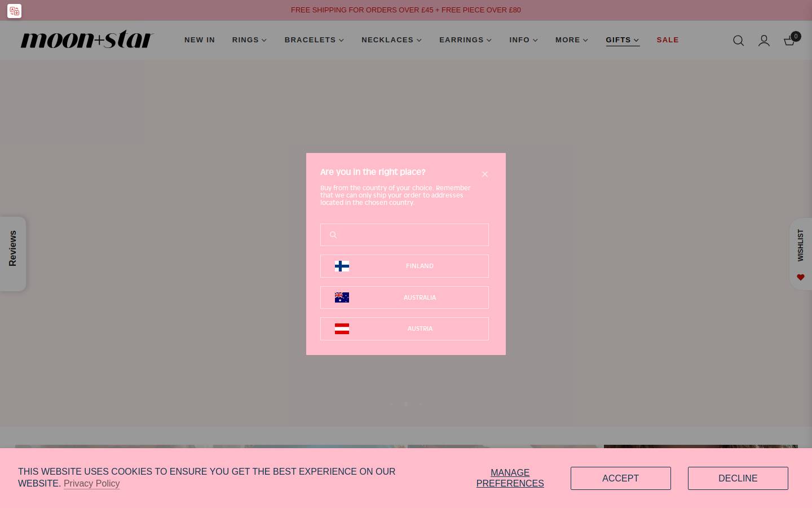Expand the Gifts menu
Image resolution: width=812 pixels, height=508 pixels.
point(623,40)
